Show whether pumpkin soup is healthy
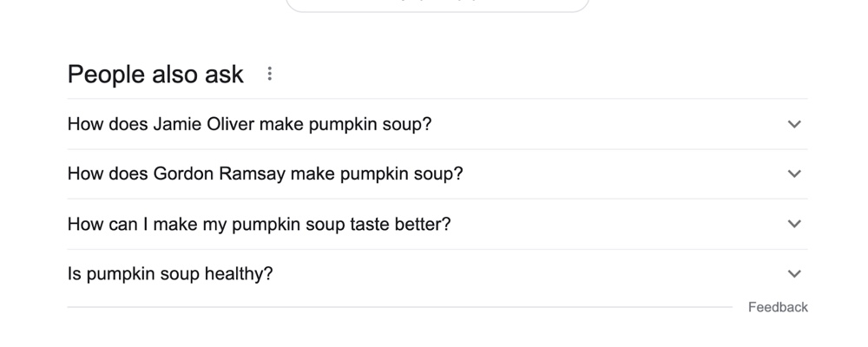This screenshot has height=347, width=868. coord(434,274)
